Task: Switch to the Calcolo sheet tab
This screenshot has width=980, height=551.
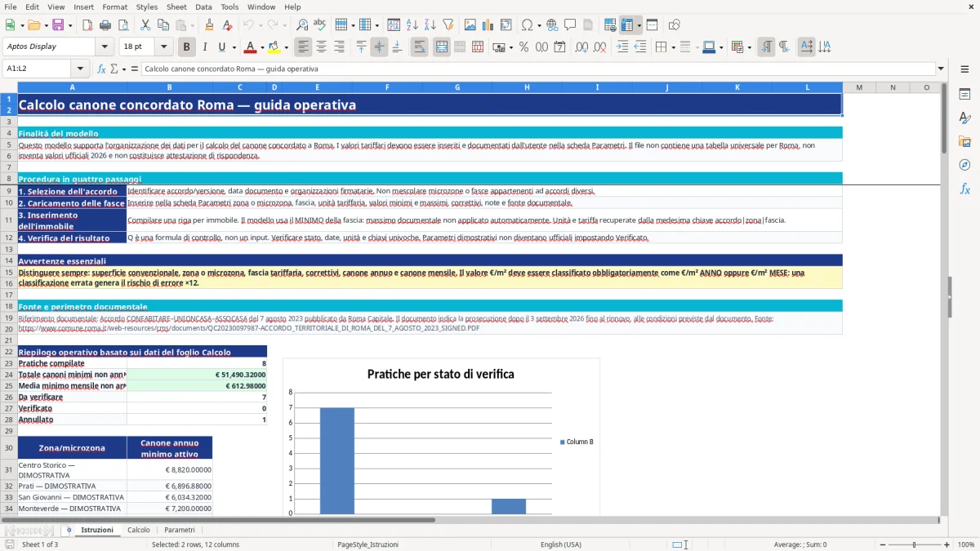Action: pyautogui.click(x=139, y=530)
